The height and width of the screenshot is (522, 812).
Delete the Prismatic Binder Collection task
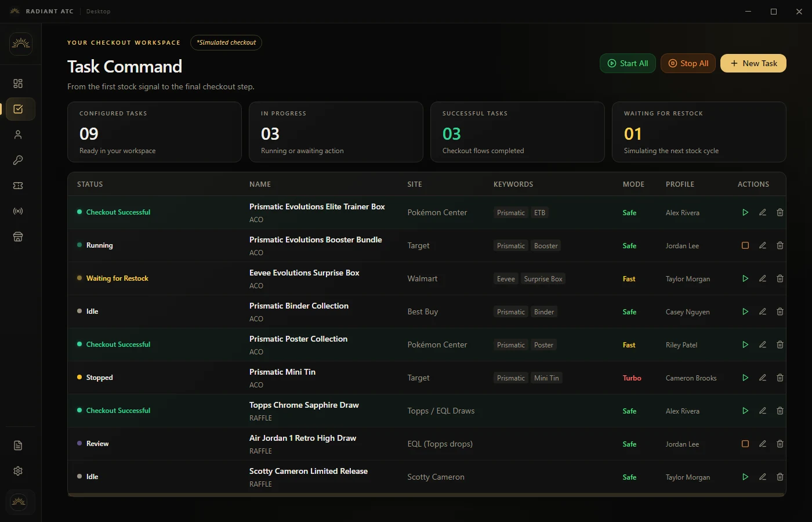[780, 311]
